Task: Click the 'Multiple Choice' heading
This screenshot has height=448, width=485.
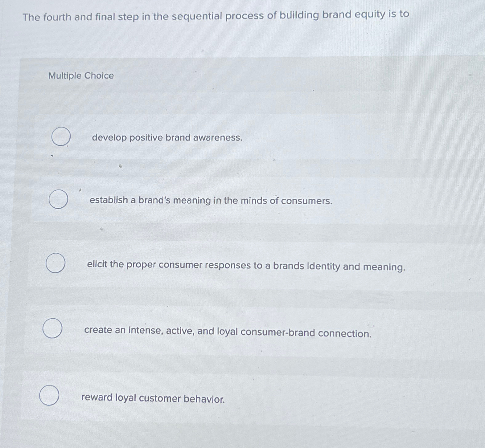Action: 81,75
